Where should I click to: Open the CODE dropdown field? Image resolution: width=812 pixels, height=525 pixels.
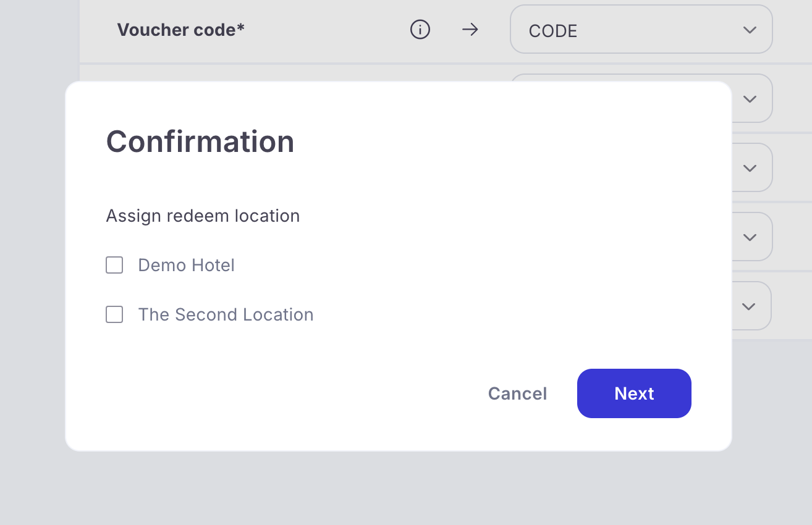click(x=641, y=30)
